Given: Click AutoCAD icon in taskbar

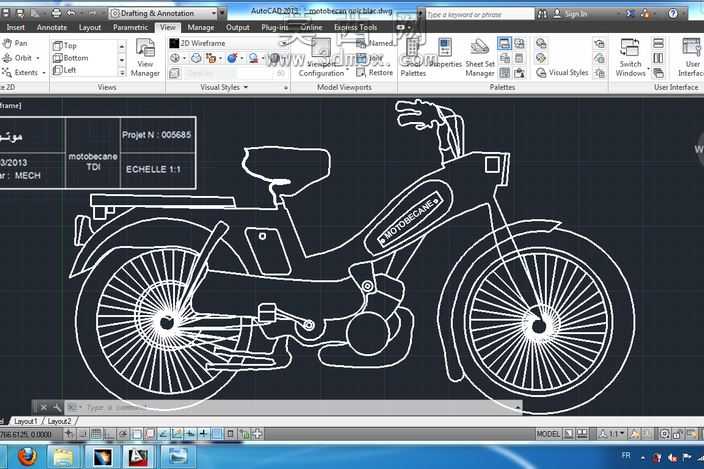Looking at the screenshot, I should tap(138, 457).
